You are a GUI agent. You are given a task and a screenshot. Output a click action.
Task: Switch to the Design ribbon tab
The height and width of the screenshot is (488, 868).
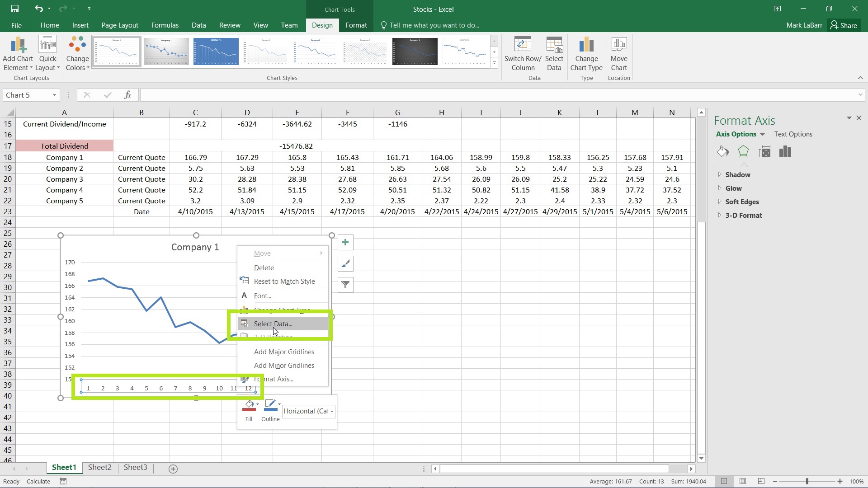coord(322,25)
